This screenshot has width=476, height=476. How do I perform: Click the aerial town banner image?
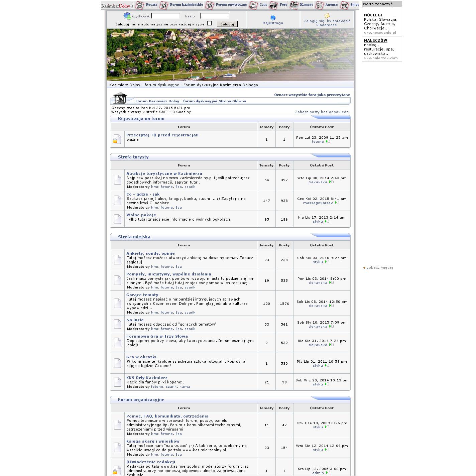coord(230,55)
